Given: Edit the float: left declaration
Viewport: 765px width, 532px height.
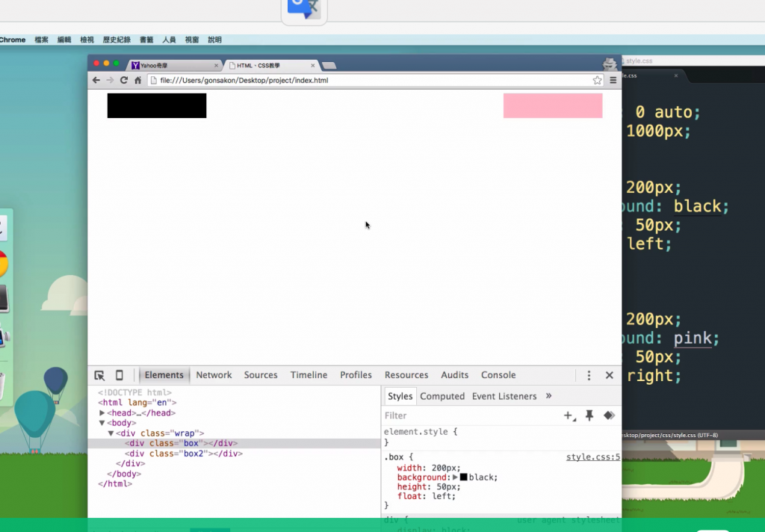Looking at the screenshot, I should point(426,496).
